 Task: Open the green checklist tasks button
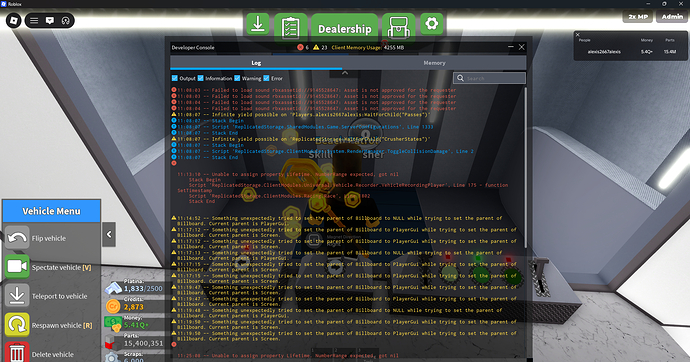click(x=290, y=27)
